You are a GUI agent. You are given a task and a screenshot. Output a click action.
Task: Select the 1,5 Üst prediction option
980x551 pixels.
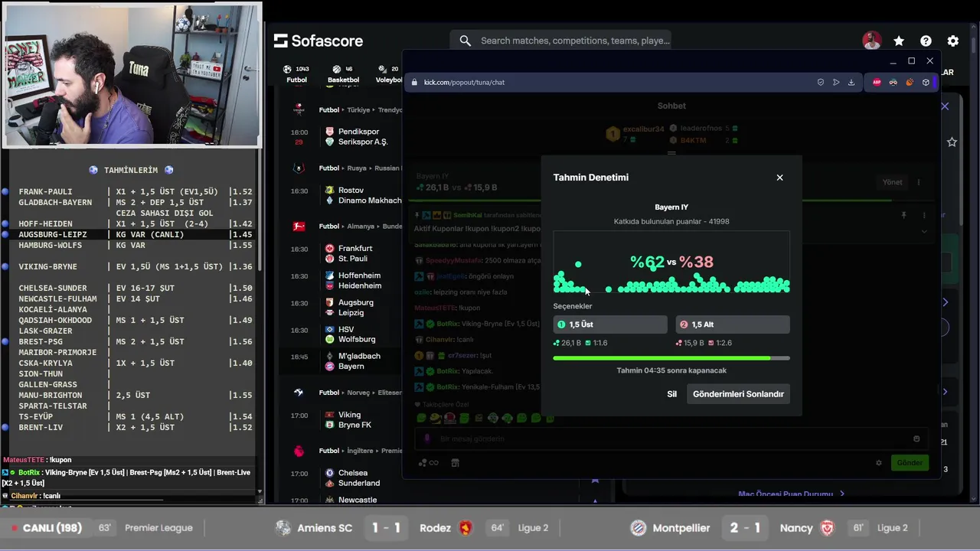(x=610, y=324)
